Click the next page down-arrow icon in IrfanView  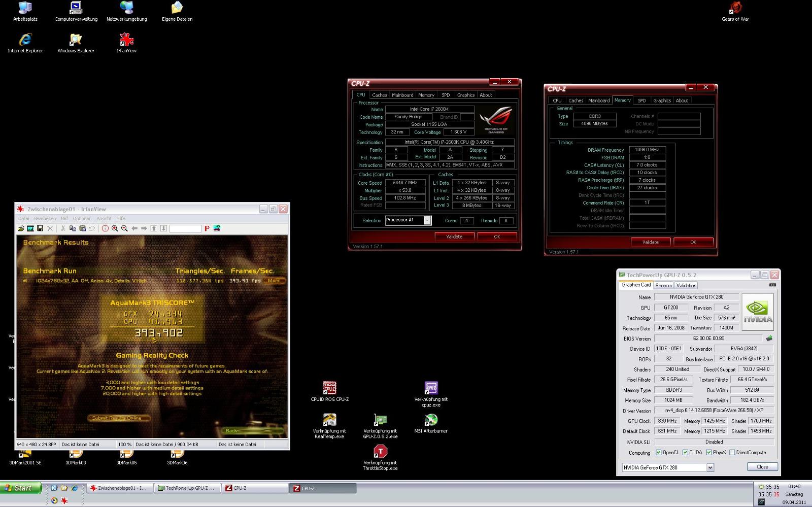pos(163,228)
